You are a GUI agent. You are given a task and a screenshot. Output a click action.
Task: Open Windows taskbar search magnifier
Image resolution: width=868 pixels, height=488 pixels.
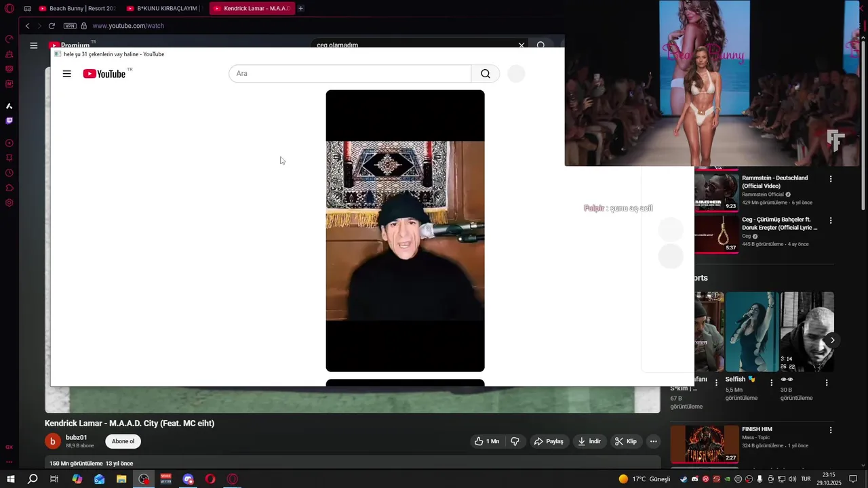(x=33, y=479)
